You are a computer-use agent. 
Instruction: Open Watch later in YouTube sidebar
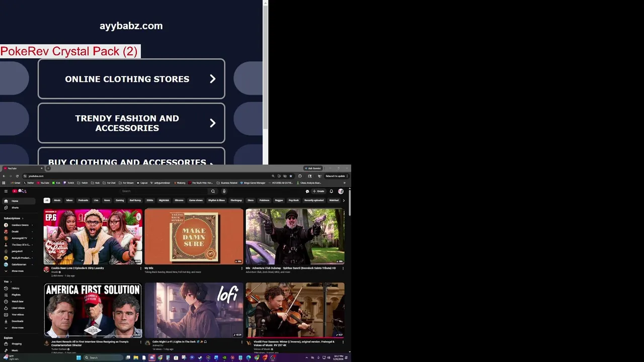pos(18,301)
